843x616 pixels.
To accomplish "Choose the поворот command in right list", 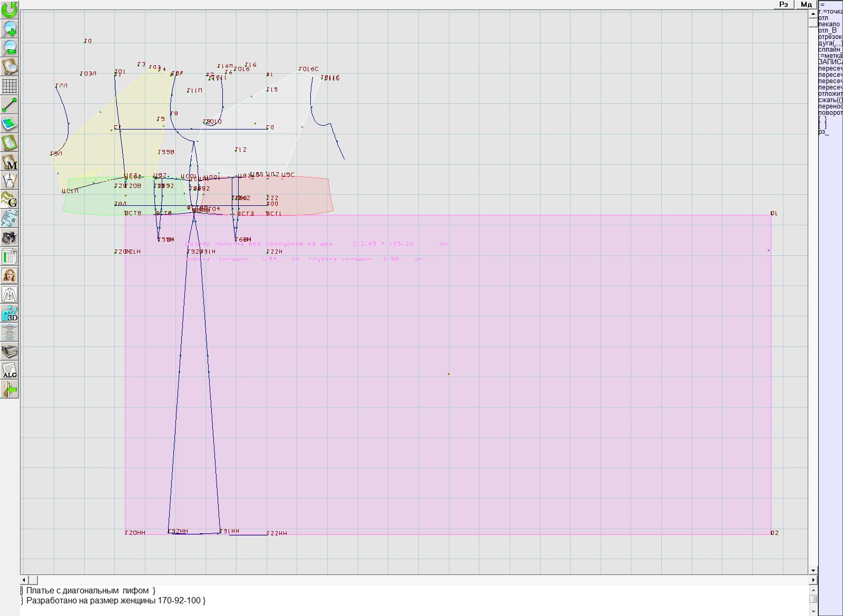I will coord(830,113).
